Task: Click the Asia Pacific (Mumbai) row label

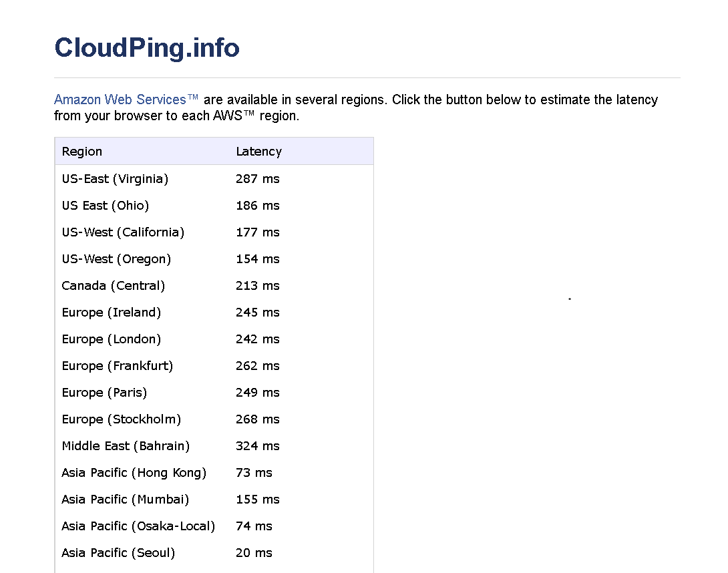Action: click(x=126, y=499)
